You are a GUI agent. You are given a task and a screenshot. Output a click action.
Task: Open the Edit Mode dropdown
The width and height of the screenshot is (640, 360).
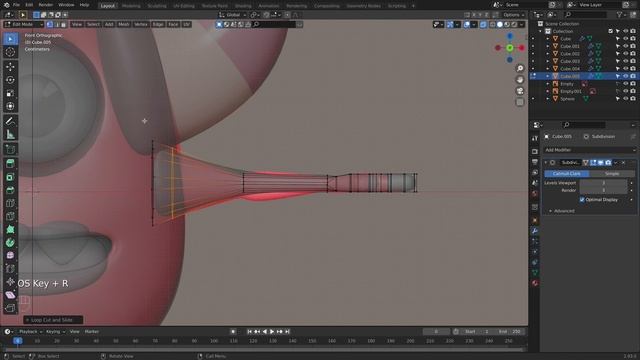(24, 24)
